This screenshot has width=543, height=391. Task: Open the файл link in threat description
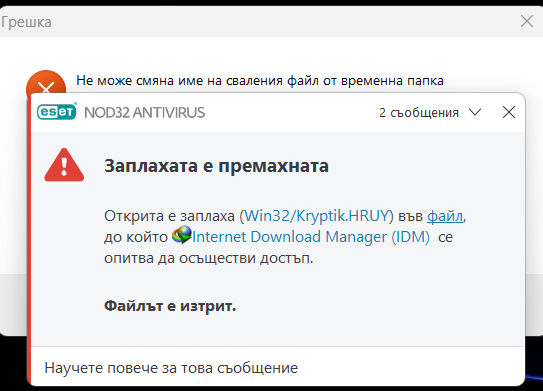click(445, 216)
